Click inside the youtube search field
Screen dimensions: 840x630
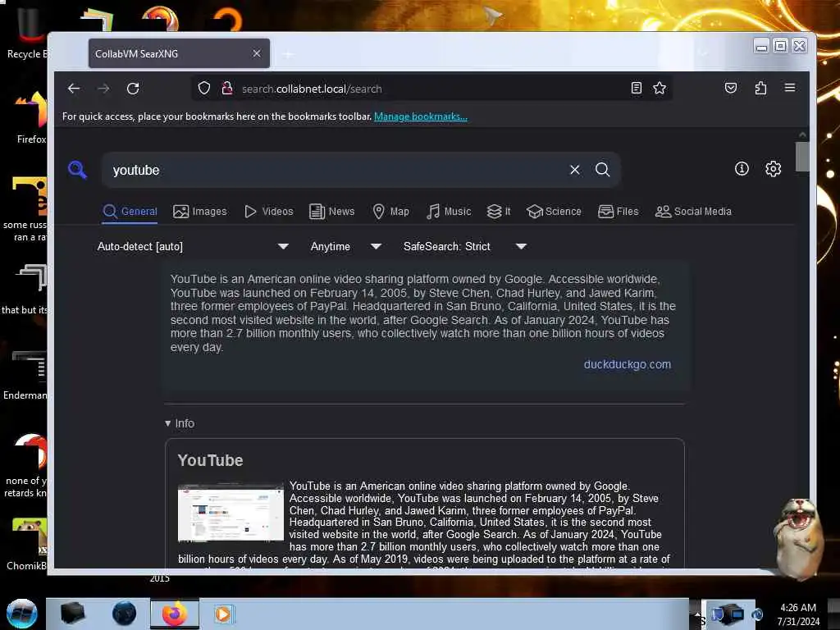[337, 170]
